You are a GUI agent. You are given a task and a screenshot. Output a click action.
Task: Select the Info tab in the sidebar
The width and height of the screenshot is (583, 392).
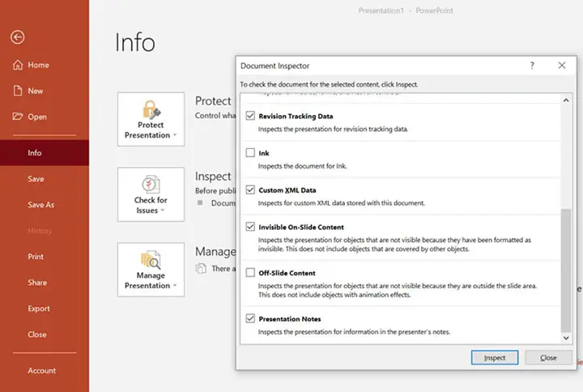coord(45,153)
